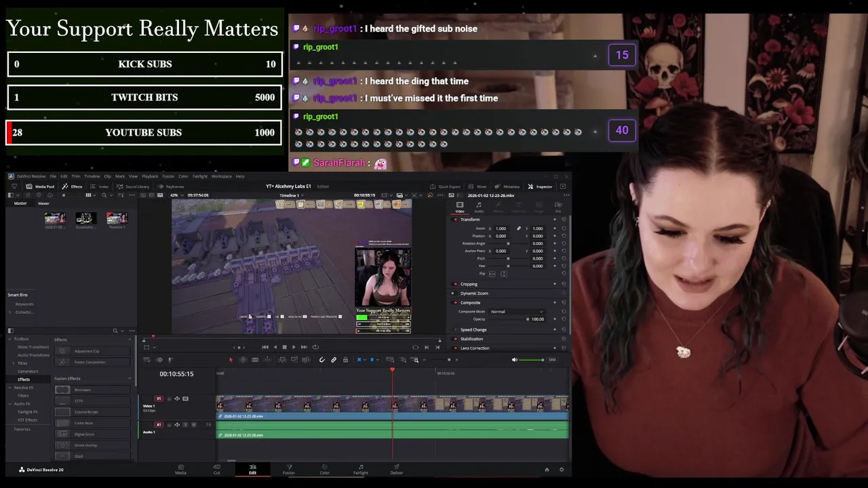Play in reverse button

pos(275,347)
